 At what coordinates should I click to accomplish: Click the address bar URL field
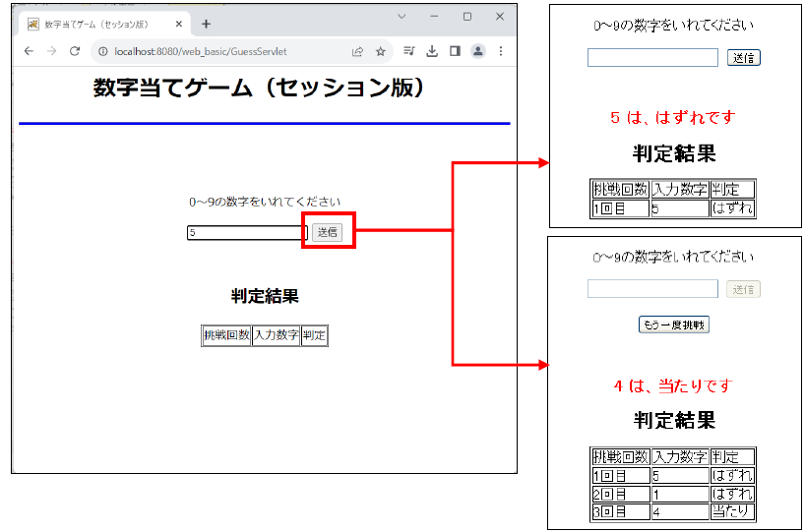click(x=226, y=51)
